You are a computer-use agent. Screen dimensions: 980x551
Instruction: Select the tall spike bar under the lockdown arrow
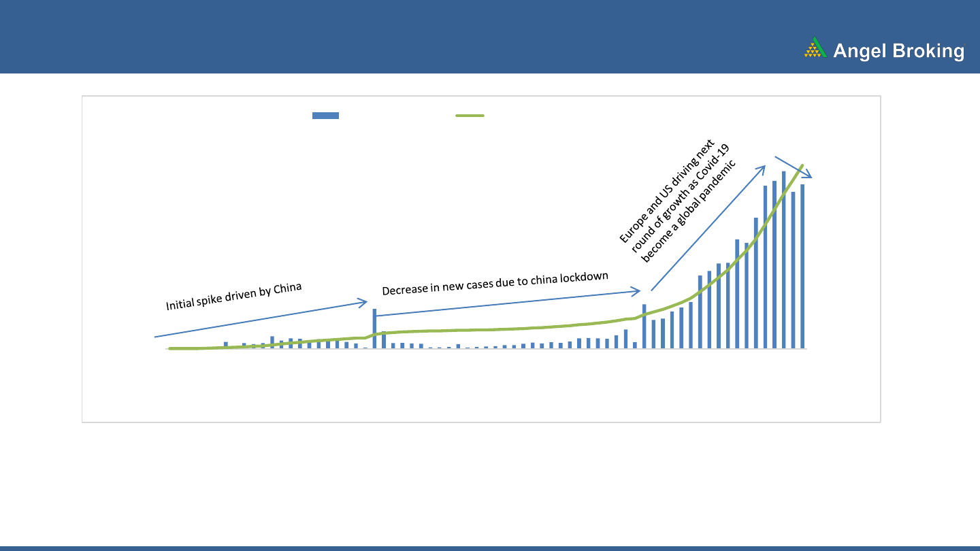pos(374,328)
